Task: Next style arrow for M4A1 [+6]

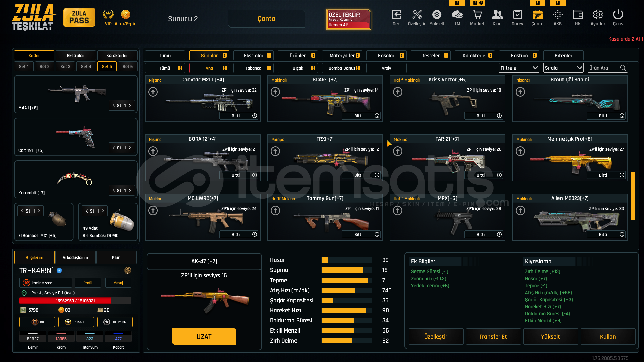Action: 130,105
